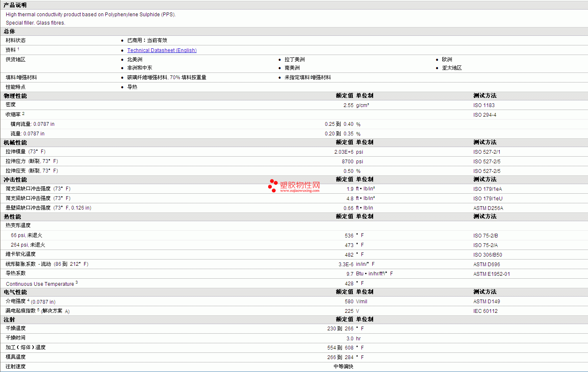Select the 介电强度 row label
The height and width of the screenshot is (372, 588).
tap(30, 301)
